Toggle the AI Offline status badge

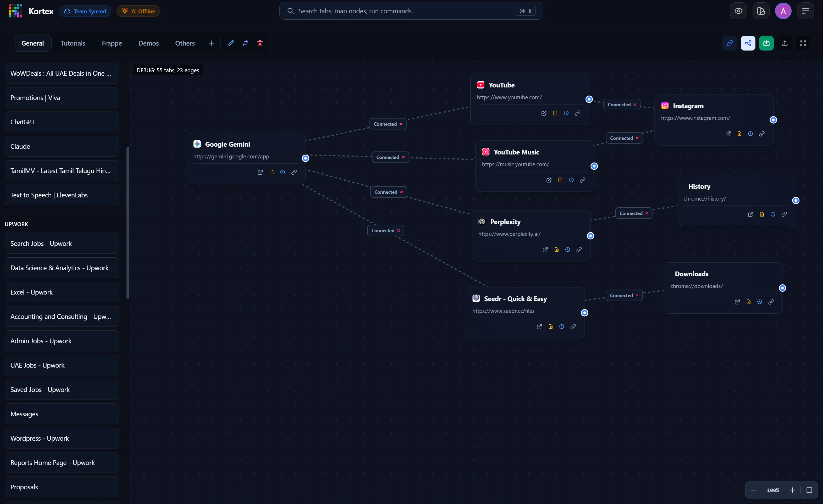(138, 11)
